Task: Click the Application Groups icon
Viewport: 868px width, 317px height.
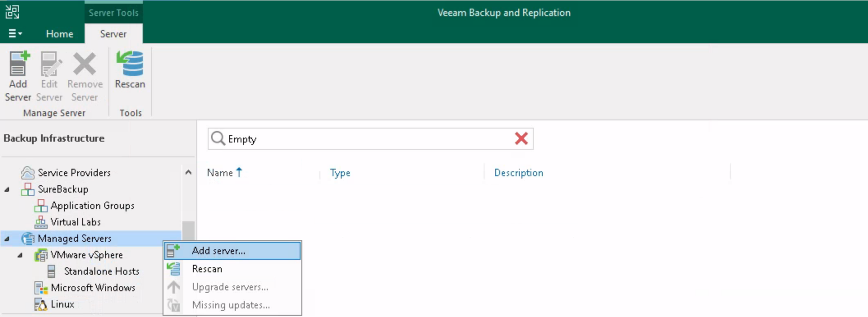Action: click(41, 206)
